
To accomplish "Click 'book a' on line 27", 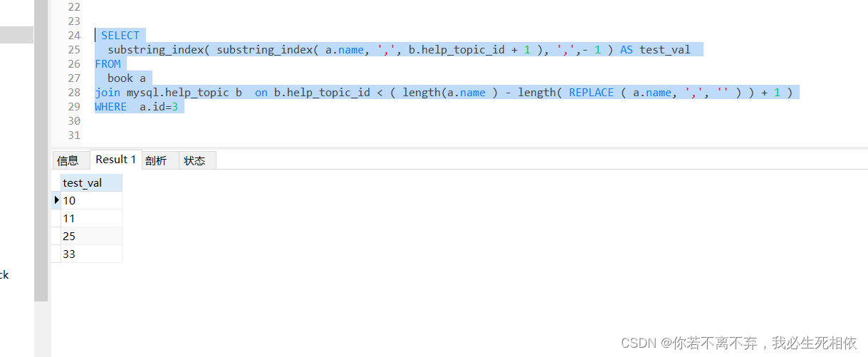I will [x=127, y=78].
